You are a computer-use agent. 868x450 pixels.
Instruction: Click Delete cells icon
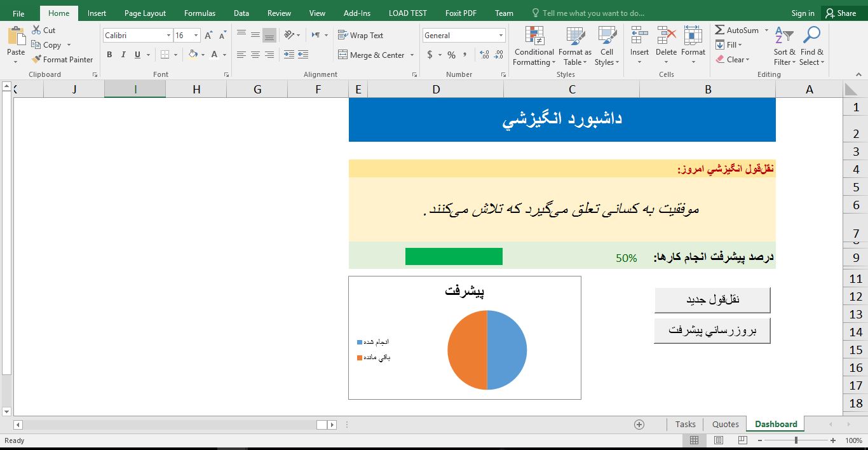(666, 36)
